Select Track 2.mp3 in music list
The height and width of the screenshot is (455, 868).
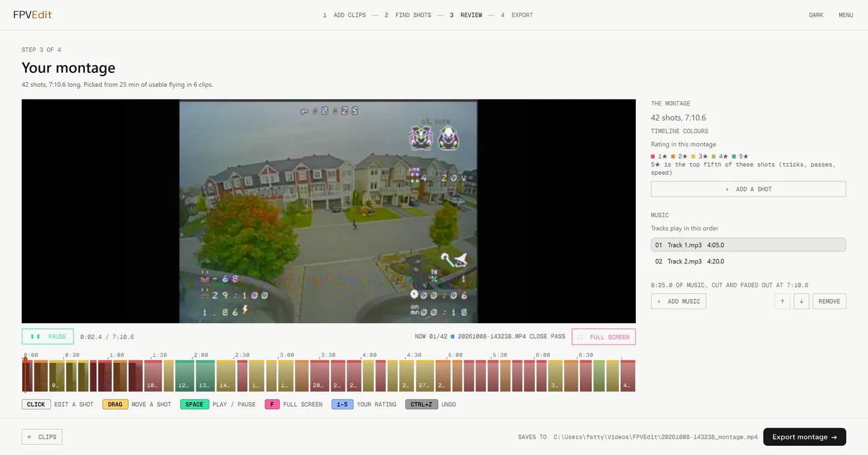[748, 262]
